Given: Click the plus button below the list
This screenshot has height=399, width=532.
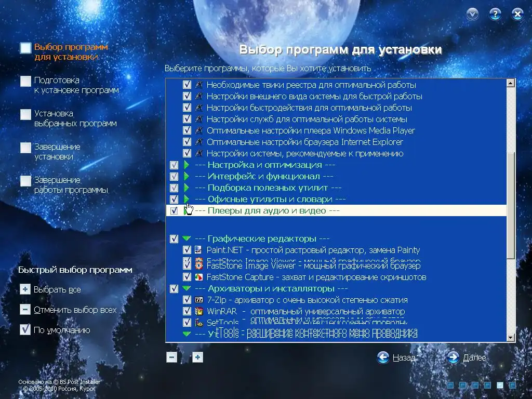Looking at the screenshot, I should point(197,357).
